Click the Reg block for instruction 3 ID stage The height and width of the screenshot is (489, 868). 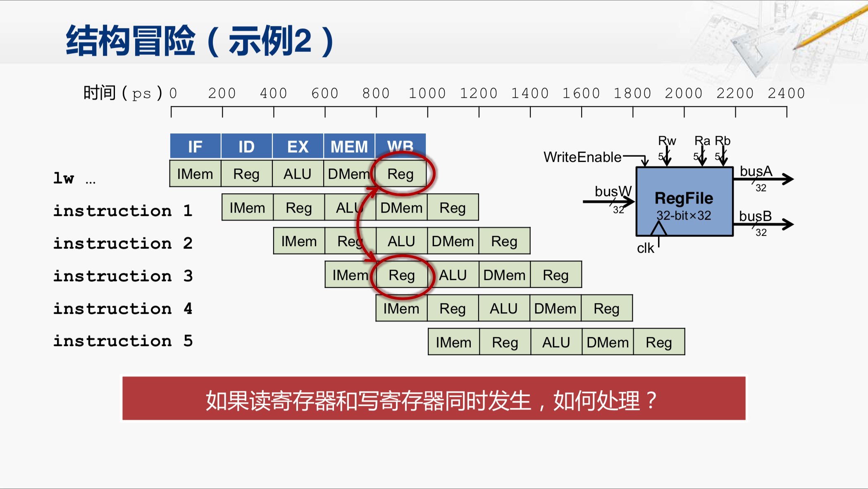399,275
